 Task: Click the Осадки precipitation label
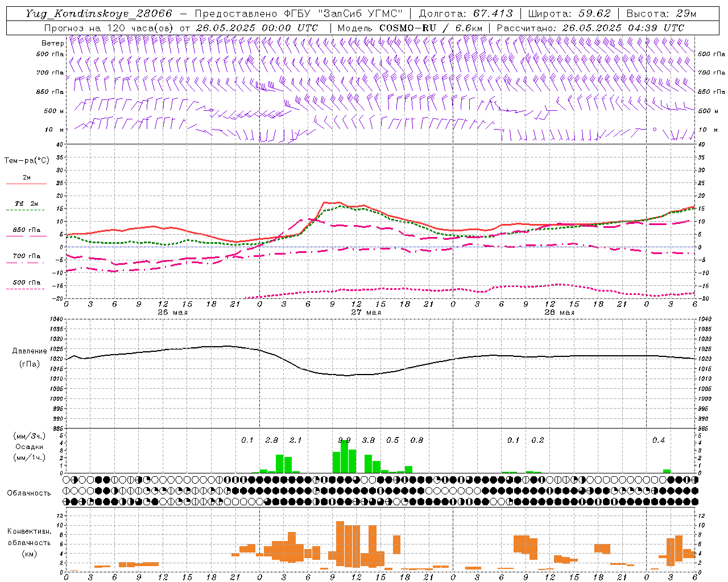(29, 447)
